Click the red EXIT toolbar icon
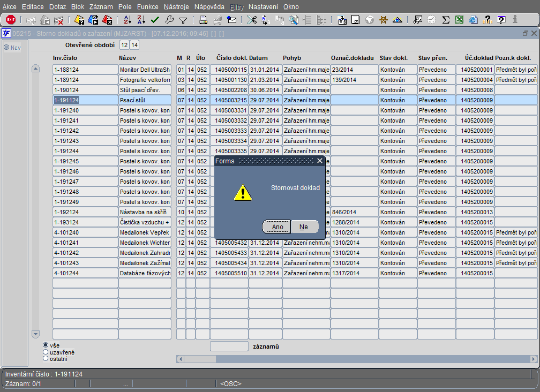 [x=11, y=20]
